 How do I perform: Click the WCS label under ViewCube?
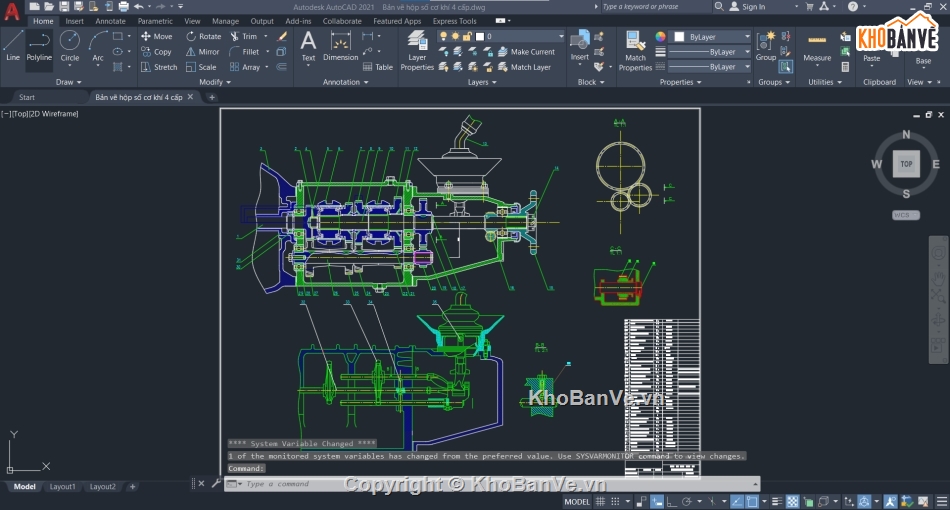tap(906, 215)
